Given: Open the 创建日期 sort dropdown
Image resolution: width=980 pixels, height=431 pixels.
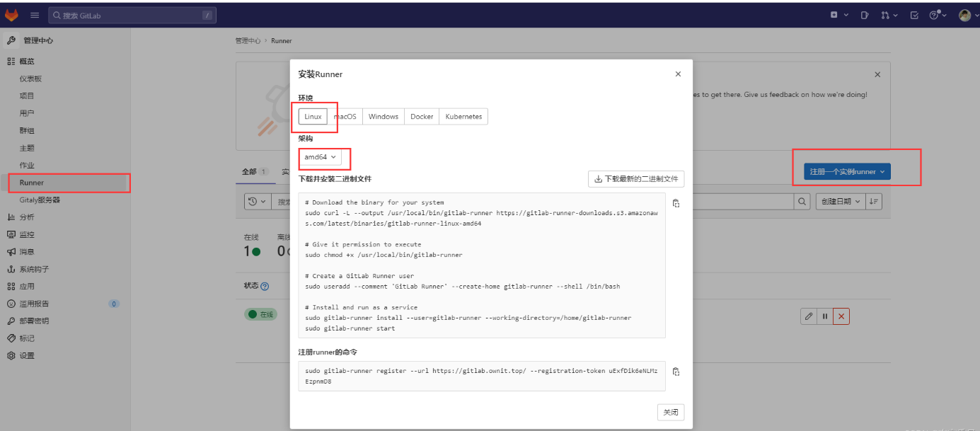Looking at the screenshot, I should (x=839, y=202).
